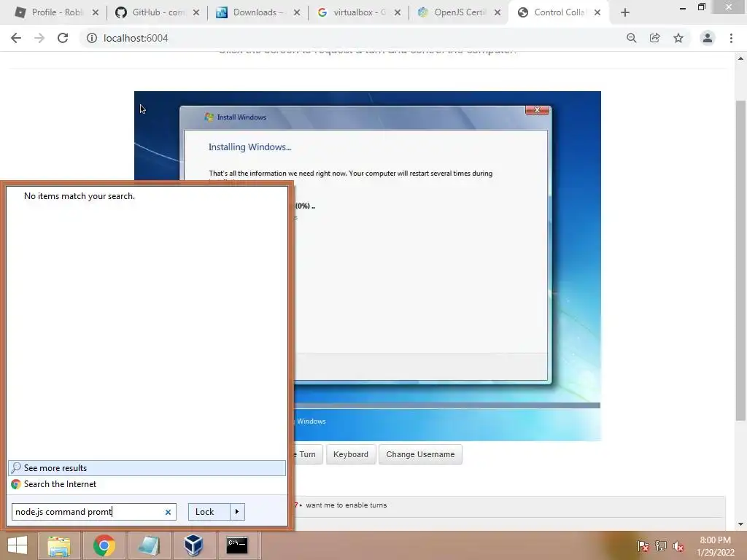The width and height of the screenshot is (747, 560).
Task: Open the Windows Start button
Action: coord(18,545)
